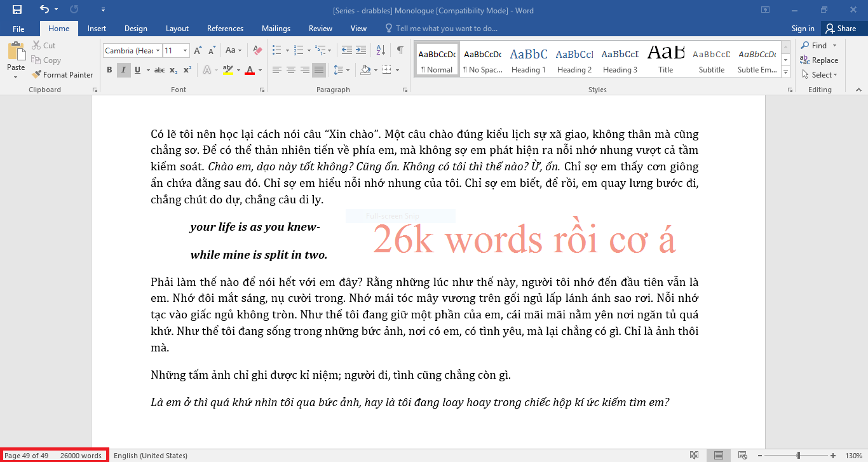Click the Sort paragraph icon
The height and width of the screenshot is (462, 868).
(x=381, y=50)
